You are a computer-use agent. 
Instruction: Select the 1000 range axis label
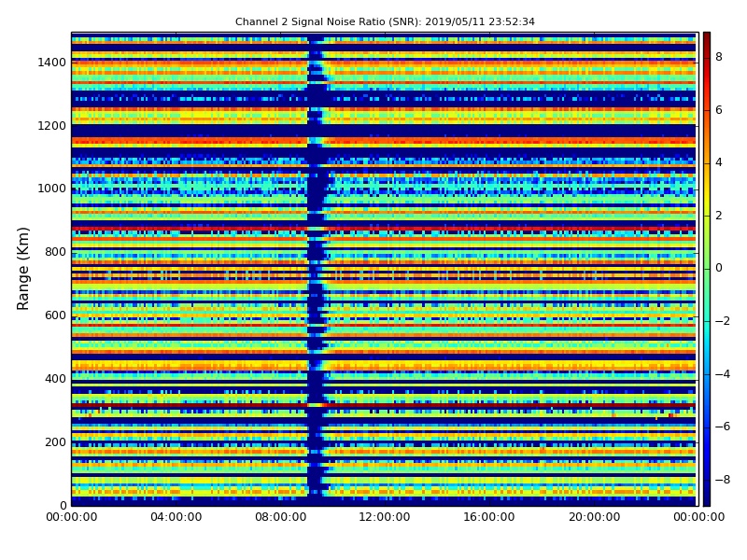coord(52,189)
